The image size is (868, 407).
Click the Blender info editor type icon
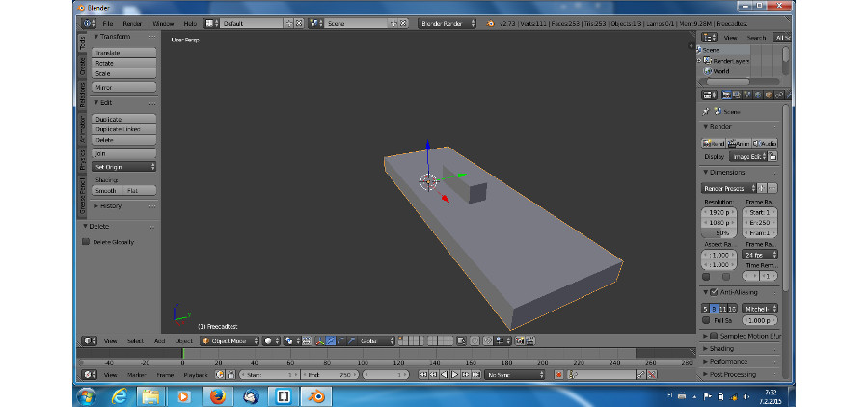(x=87, y=22)
